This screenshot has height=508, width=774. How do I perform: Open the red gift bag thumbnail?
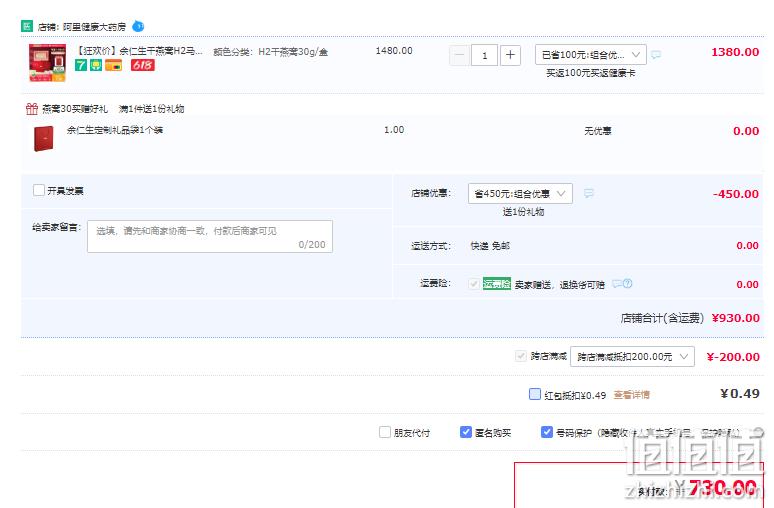(x=43, y=139)
